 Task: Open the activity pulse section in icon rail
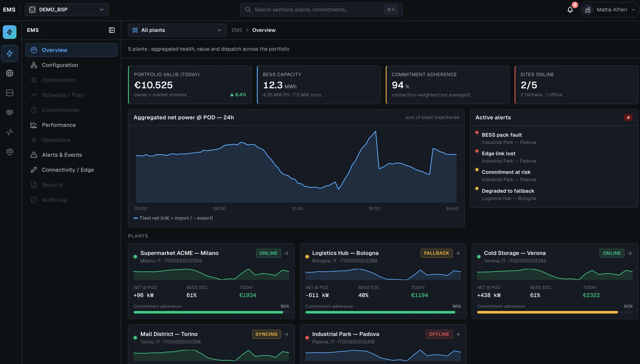pos(9,132)
